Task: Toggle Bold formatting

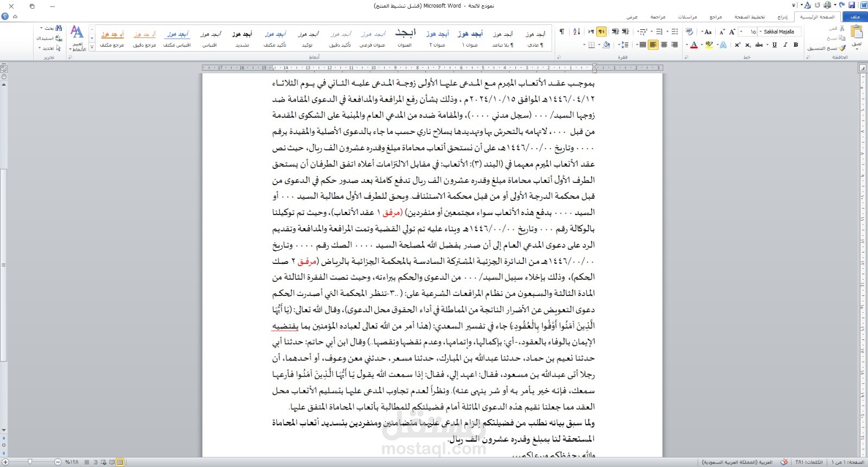Action: [x=796, y=45]
